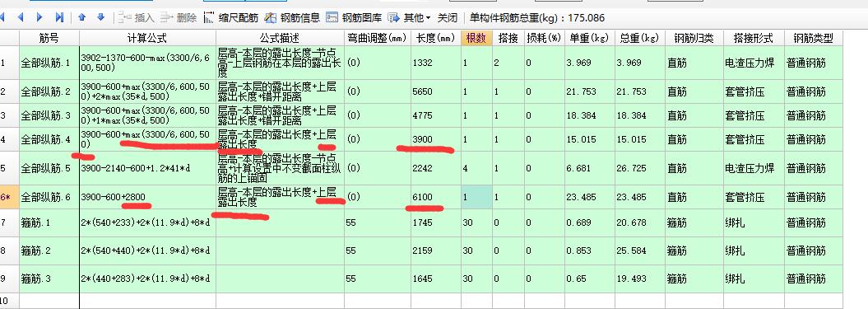This screenshot has width=868, height=309.
Task: Expand the 其他 dropdown menu
Action: click(x=409, y=18)
